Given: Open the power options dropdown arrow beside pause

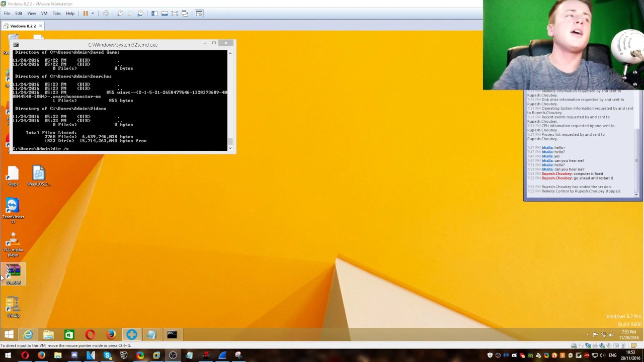Looking at the screenshot, I should 93,14.
